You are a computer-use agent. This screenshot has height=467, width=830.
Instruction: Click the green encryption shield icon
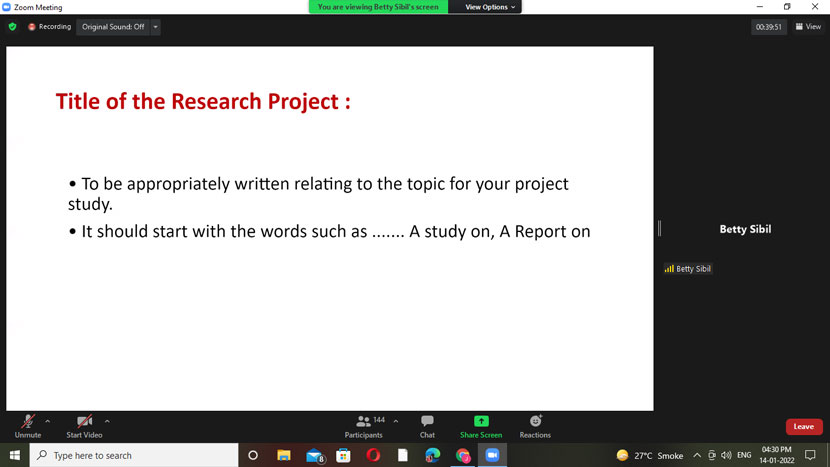[x=13, y=26]
